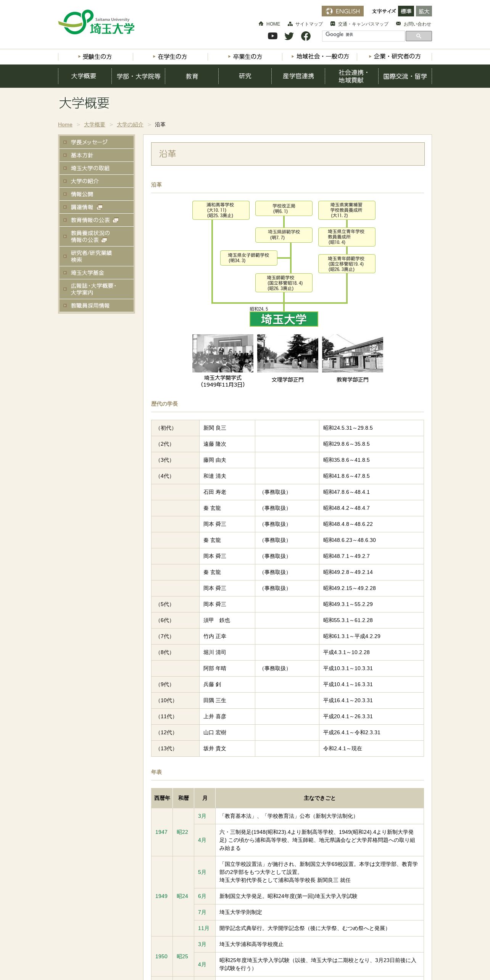Click the globe icon on ENGLISH button

click(x=329, y=11)
